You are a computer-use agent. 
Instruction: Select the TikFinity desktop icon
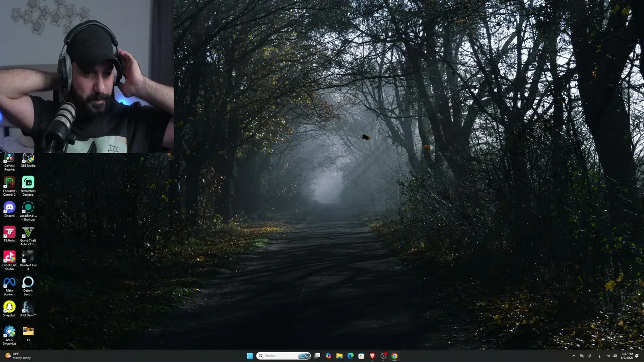(9, 234)
